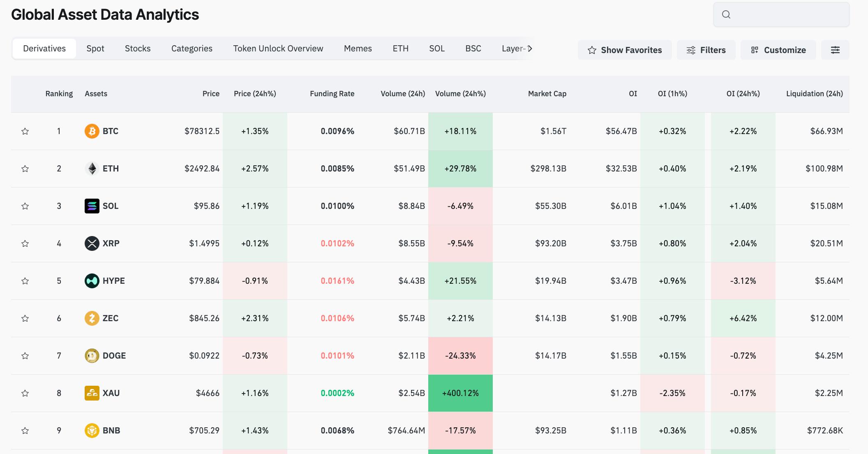Click the XRP logo icon
Image resolution: width=868 pixels, height=454 pixels.
pos(92,243)
